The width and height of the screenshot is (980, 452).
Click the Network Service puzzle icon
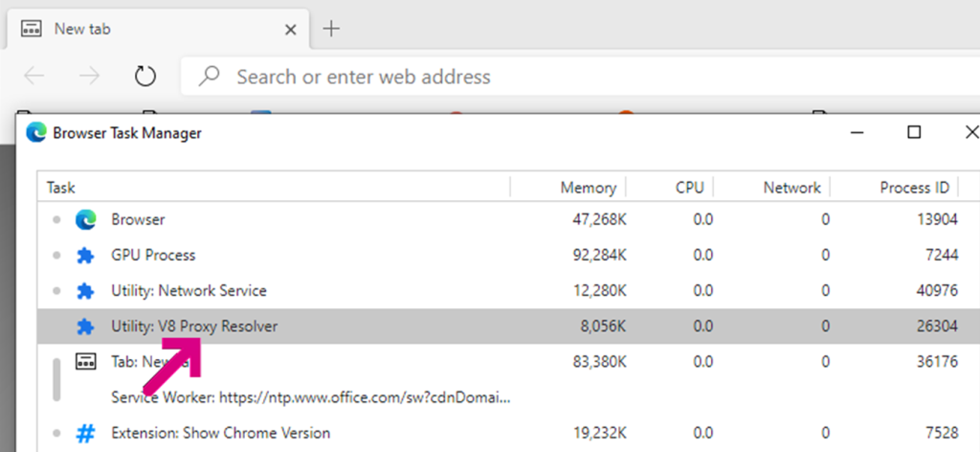86,291
